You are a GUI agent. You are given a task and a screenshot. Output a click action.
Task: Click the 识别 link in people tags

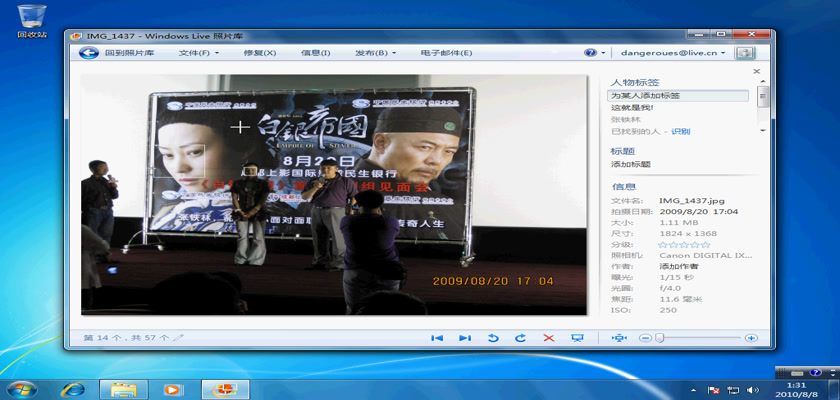pyautogui.click(x=680, y=131)
